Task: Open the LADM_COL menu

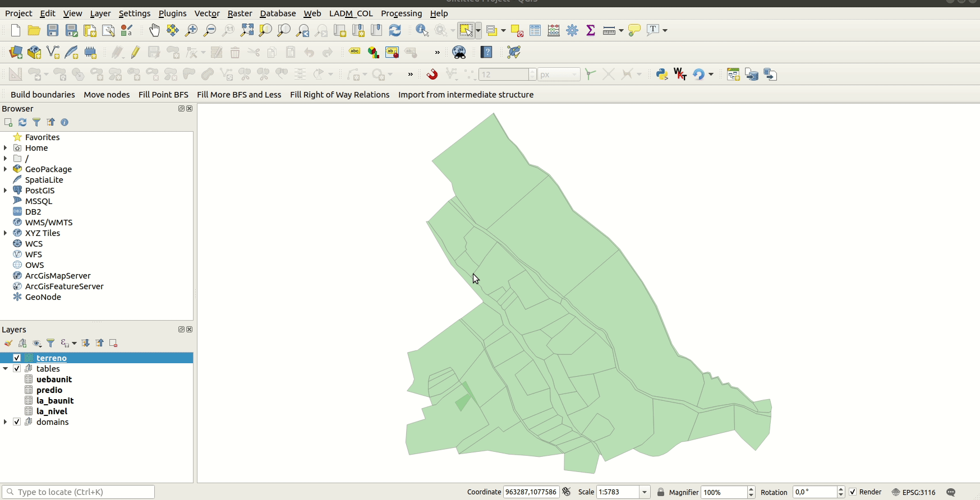Action: (351, 13)
